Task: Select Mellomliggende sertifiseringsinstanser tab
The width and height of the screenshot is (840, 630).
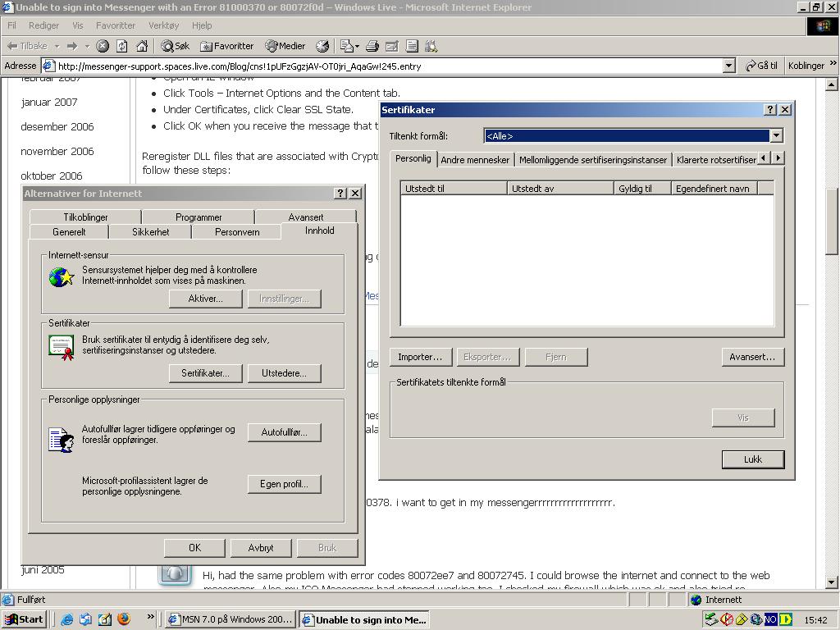Action: click(593, 160)
